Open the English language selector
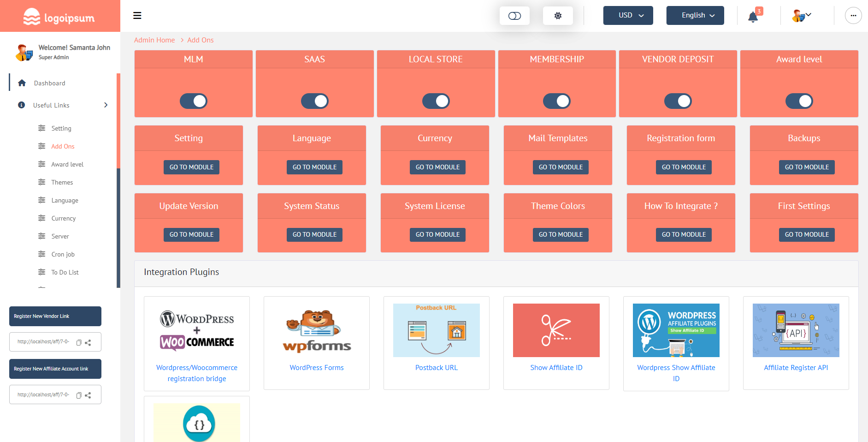Screen dimensions: 868x442 pyautogui.click(x=695, y=15)
